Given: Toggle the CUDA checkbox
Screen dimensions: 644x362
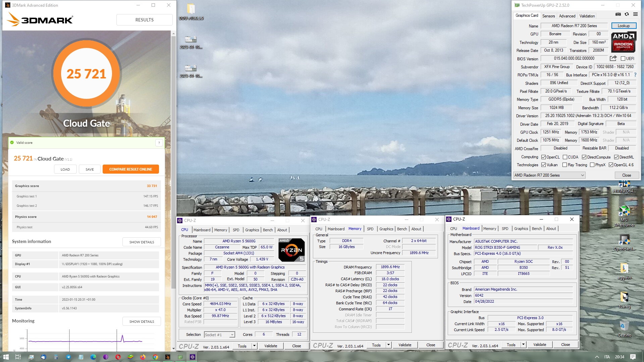Looking at the screenshot, I should (x=565, y=157).
